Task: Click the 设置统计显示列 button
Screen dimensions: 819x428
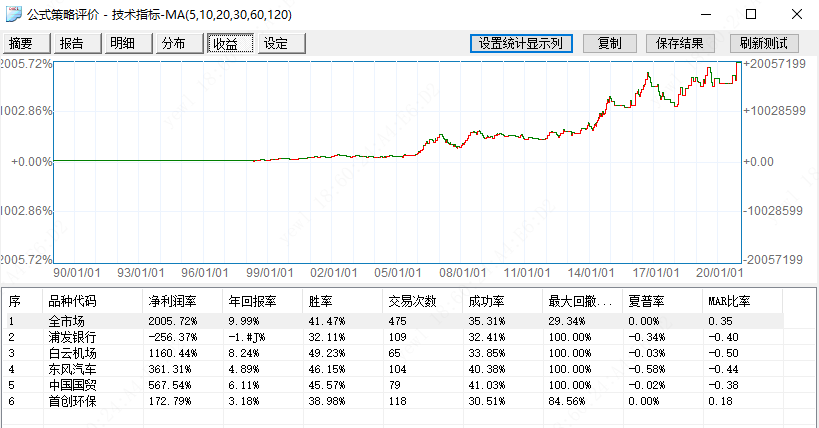Action: (x=521, y=43)
